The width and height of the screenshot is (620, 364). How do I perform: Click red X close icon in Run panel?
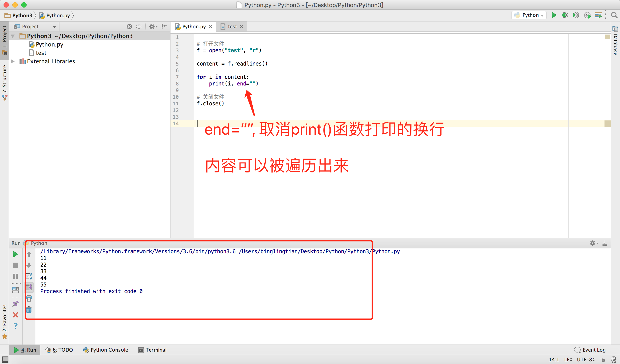click(x=15, y=315)
